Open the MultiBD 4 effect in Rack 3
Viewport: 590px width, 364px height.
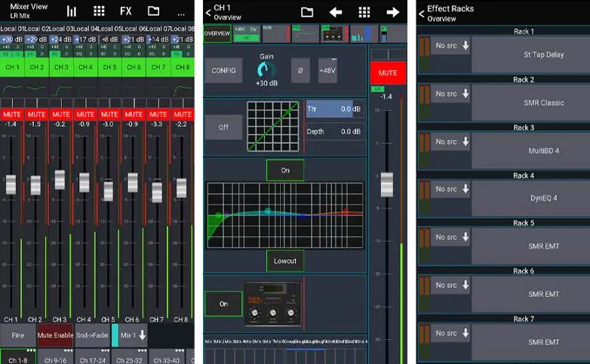tap(530, 151)
